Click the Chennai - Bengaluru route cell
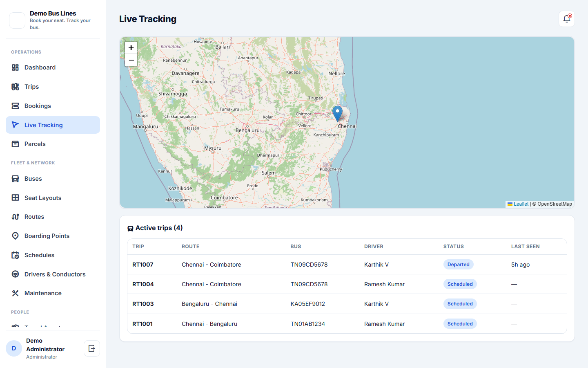 tap(209, 324)
